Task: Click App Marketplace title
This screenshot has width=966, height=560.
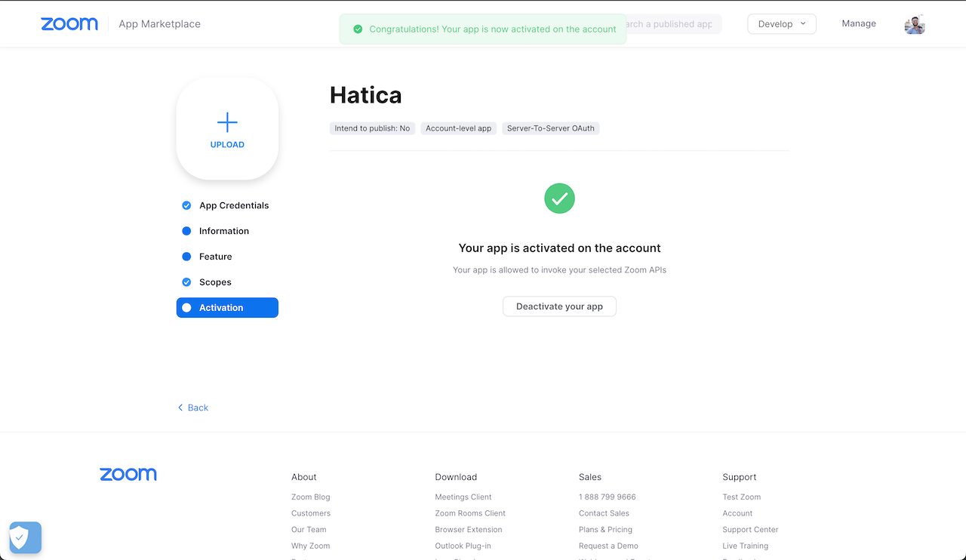Action: tap(159, 24)
